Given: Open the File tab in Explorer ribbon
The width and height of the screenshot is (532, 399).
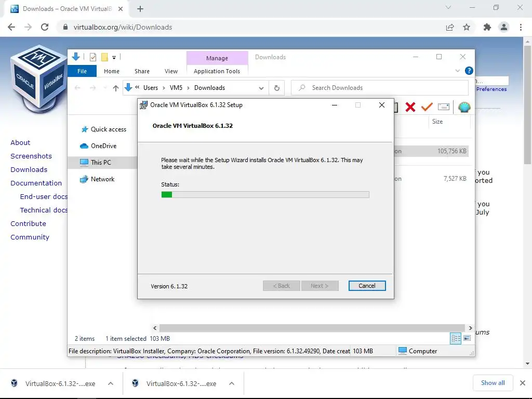Looking at the screenshot, I should (82, 71).
